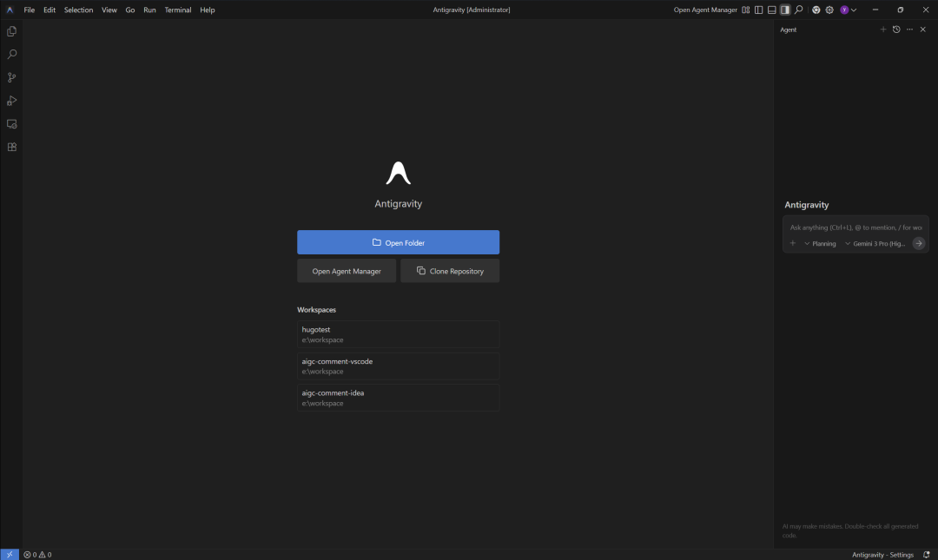Viewport: 938px width, 560px height.
Task: Open the errors and warnings status indicator
Action: (37, 555)
